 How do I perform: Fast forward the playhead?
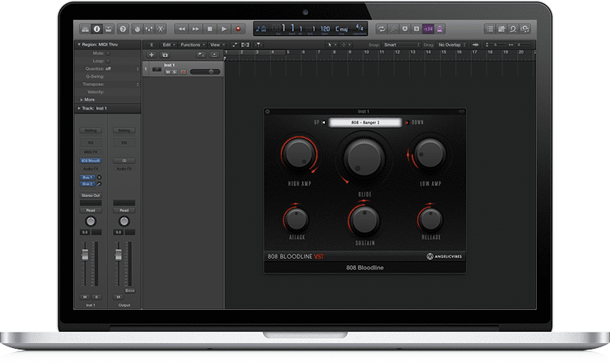tap(195, 29)
